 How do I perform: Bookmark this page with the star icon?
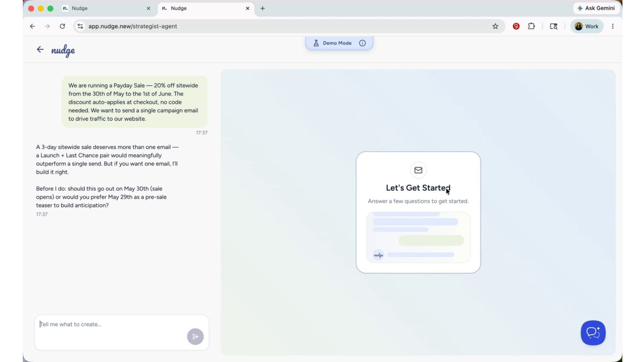pyautogui.click(x=495, y=26)
